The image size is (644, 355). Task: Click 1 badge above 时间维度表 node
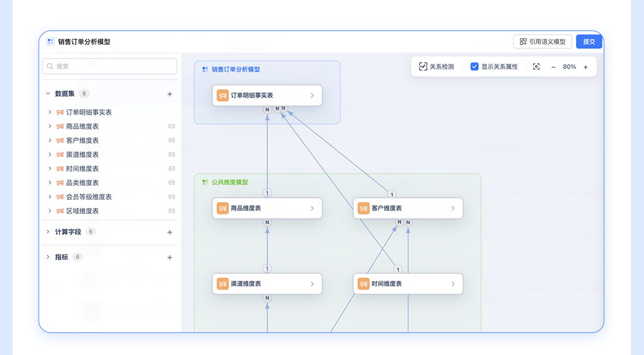pos(398,270)
